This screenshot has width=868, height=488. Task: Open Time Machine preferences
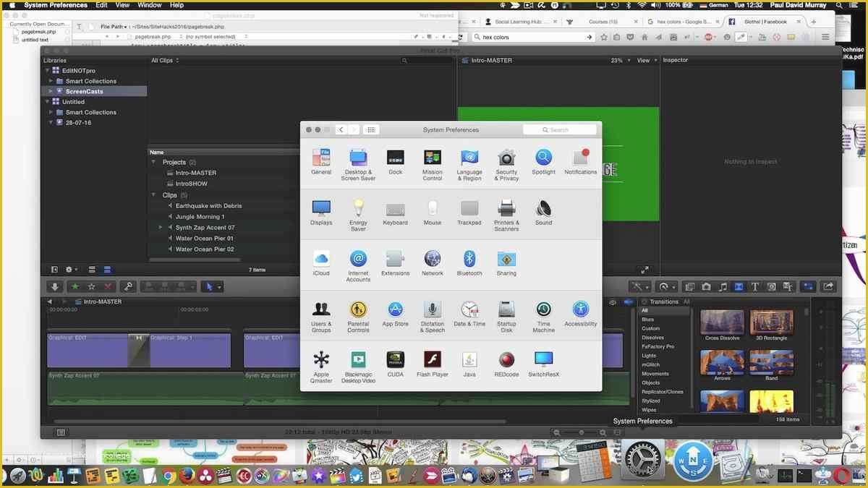[543, 317]
